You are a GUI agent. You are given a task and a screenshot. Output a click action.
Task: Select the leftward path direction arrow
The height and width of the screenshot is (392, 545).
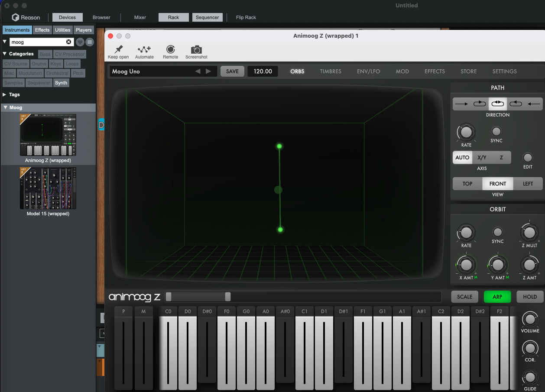click(534, 104)
